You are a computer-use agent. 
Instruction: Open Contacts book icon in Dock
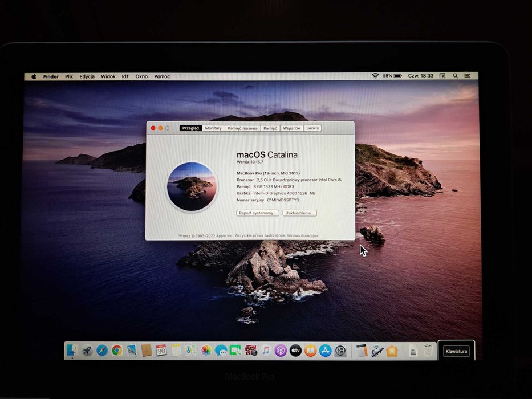tap(146, 351)
